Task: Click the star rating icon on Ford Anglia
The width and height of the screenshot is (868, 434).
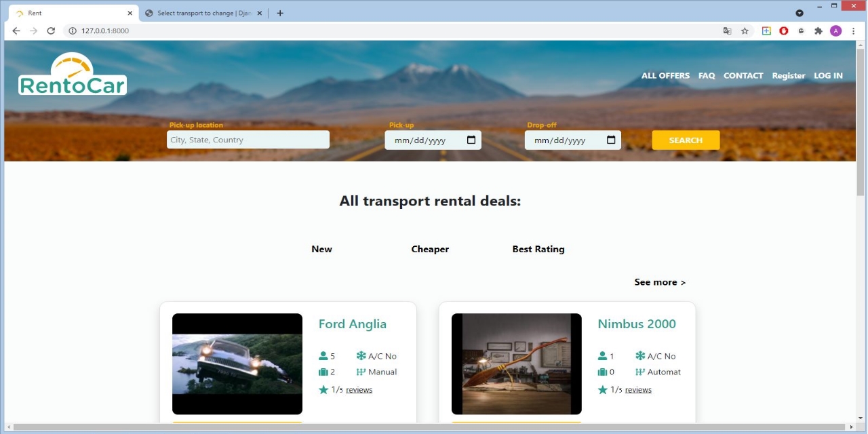Action: (323, 389)
